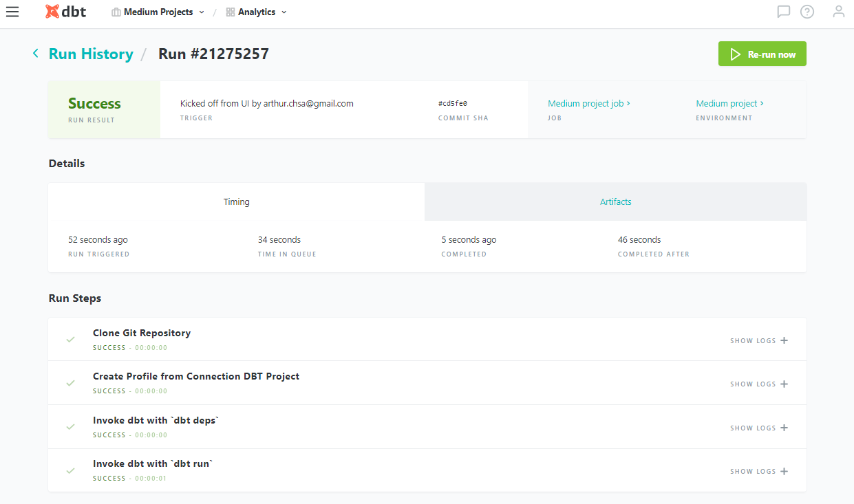Viewport: 854px width, 504px height.
Task: Show logs for the dbt run step
Action: tap(759, 471)
